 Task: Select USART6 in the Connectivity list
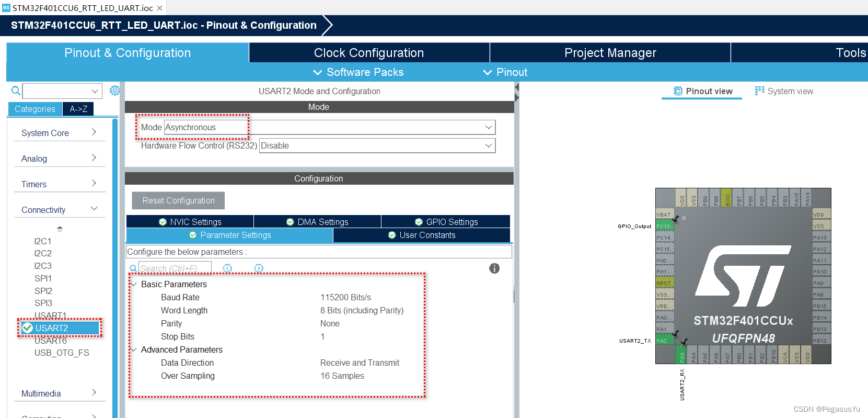pyautogui.click(x=50, y=341)
